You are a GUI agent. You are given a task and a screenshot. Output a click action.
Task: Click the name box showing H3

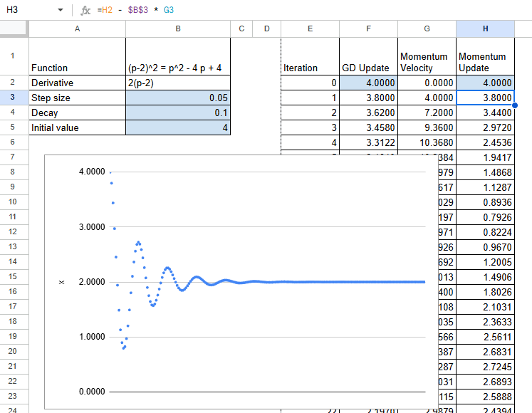(28, 11)
